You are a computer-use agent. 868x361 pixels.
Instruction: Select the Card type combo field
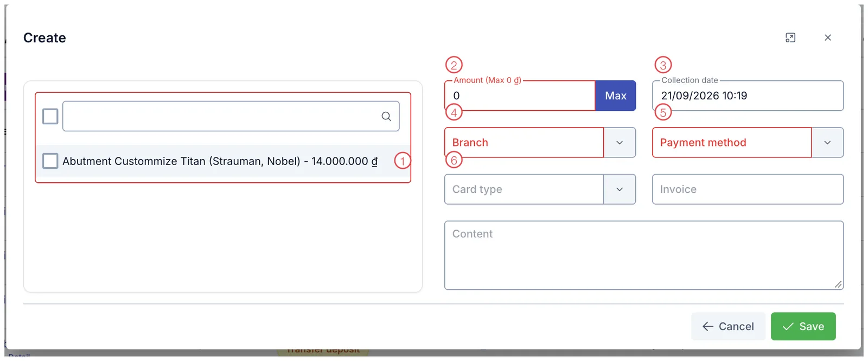click(x=524, y=189)
